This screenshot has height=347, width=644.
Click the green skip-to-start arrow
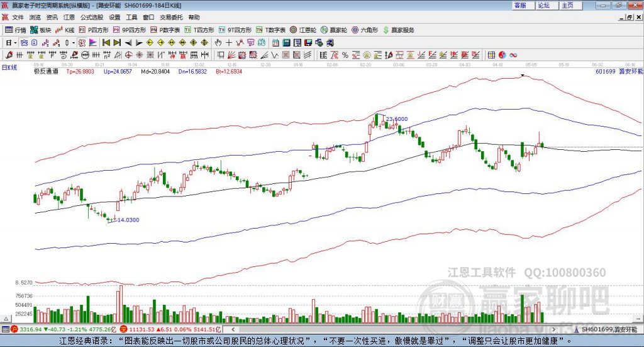point(106,43)
